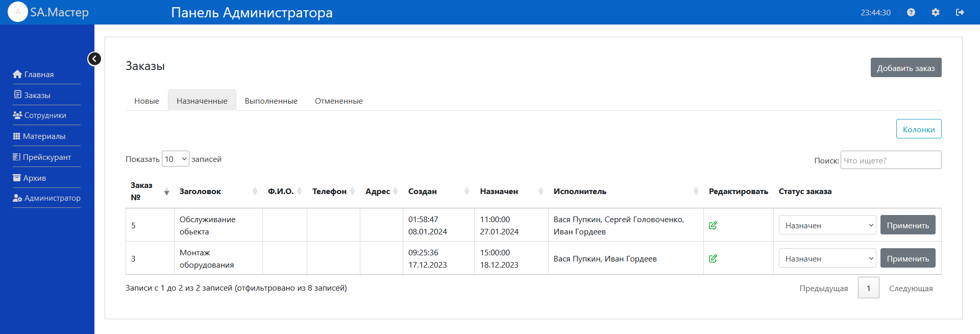This screenshot has height=334, width=980.
Task: Open Главная from the sidebar
Action: (x=39, y=75)
